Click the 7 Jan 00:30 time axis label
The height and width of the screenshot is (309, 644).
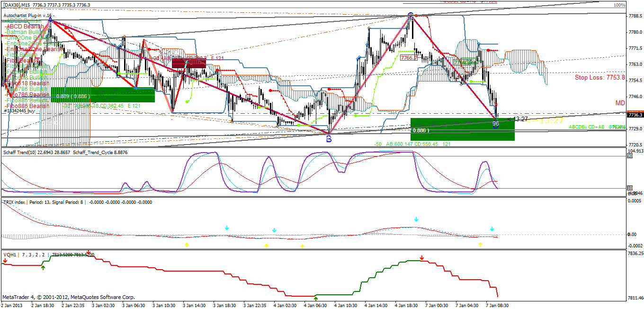pos(437,306)
